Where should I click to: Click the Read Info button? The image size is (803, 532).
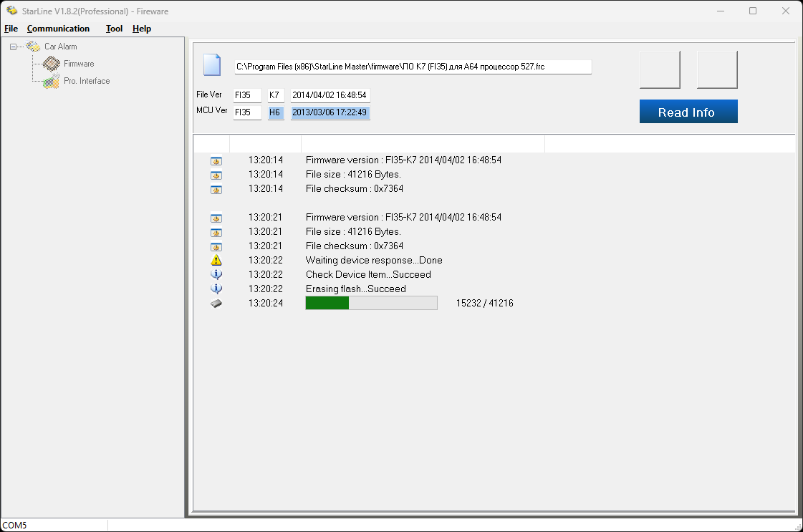pyautogui.click(x=688, y=112)
